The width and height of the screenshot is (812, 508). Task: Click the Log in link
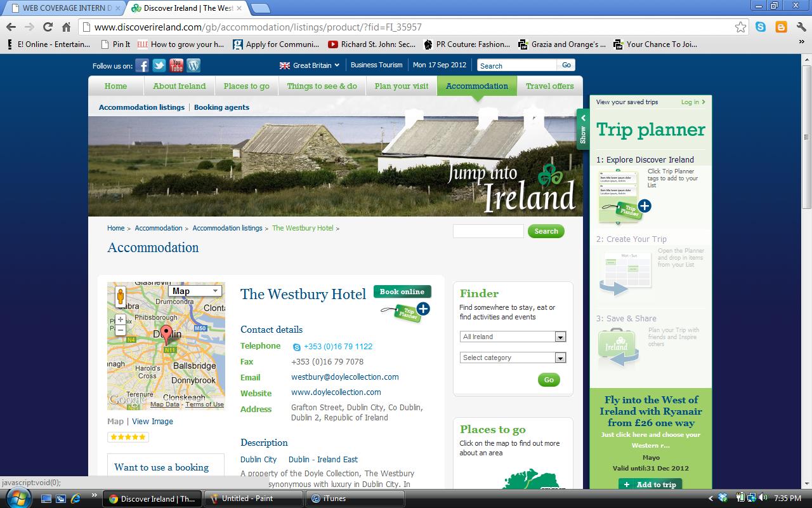click(693, 102)
